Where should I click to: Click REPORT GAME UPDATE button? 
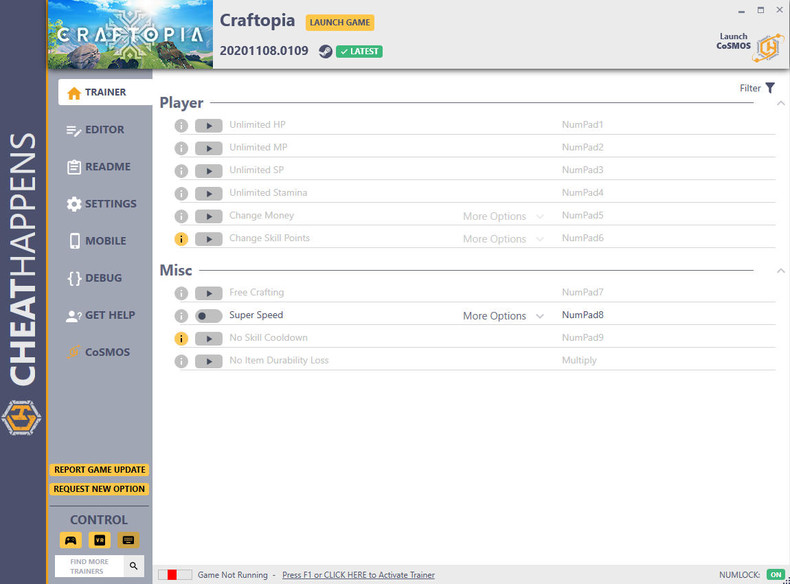[x=99, y=470]
